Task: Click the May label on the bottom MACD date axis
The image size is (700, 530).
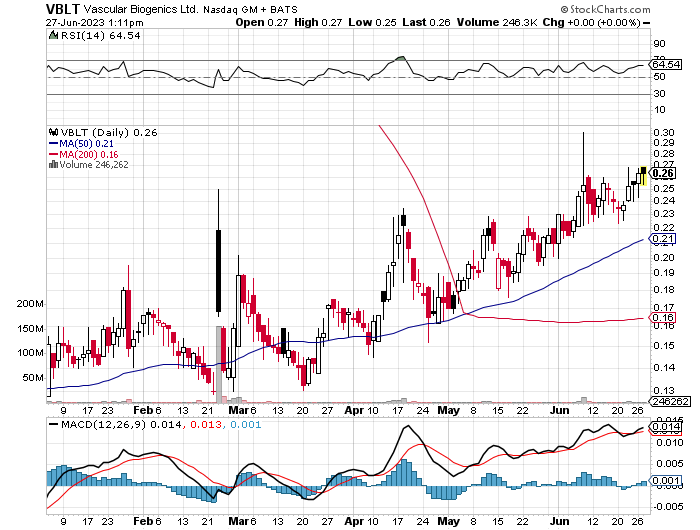Action: (x=448, y=522)
